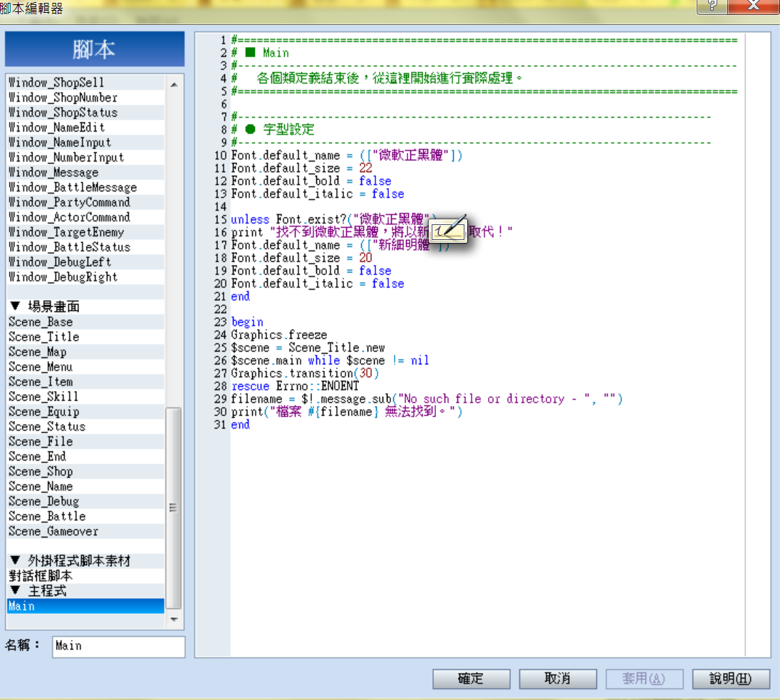Select the Window_NameInput script
780x700 pixels.
[x=85, y=142]
